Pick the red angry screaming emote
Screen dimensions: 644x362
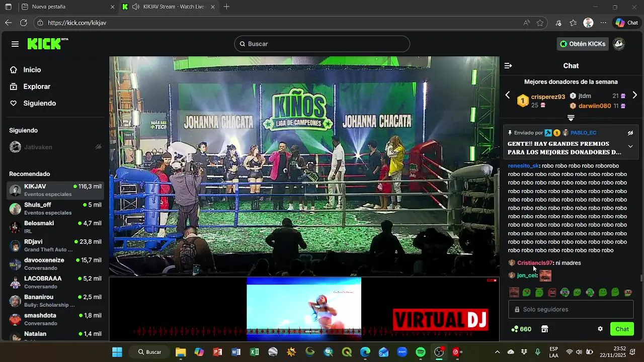pyautogui.click(x=552, y=293)
